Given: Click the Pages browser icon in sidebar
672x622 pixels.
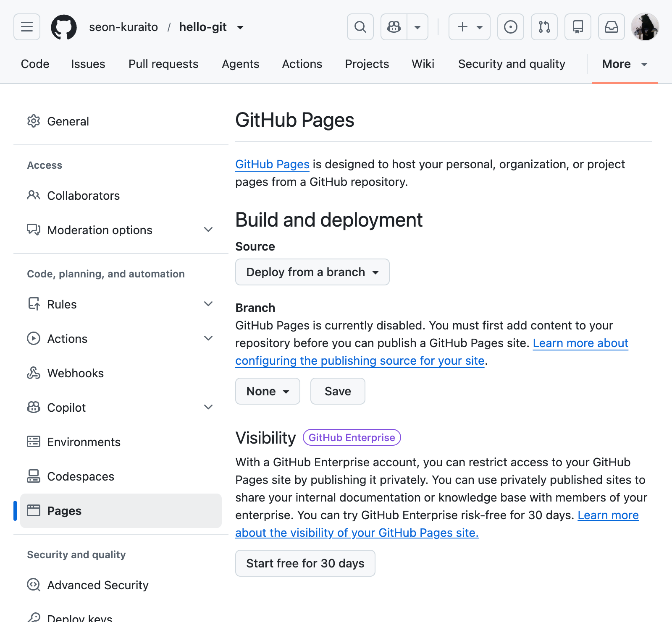Looking at the screenshot, I should click(34, 511).
